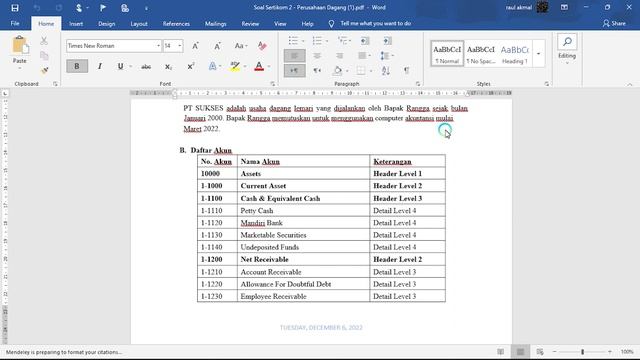Image resolution: width=640 pixels, height=360 pixels.
Task: Open multilevel list dropdown
Action: tap(350, 41)
